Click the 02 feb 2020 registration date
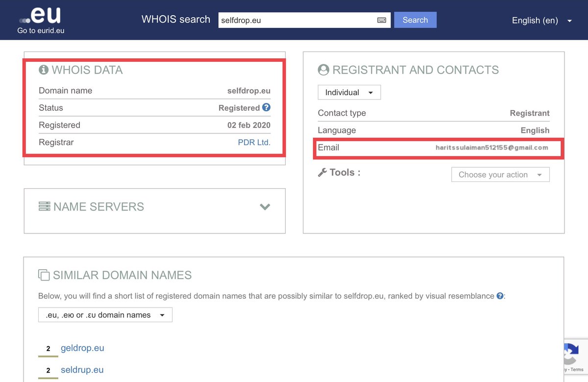The width and height of the screenshot is (588, 382). [x=249, y=125]
